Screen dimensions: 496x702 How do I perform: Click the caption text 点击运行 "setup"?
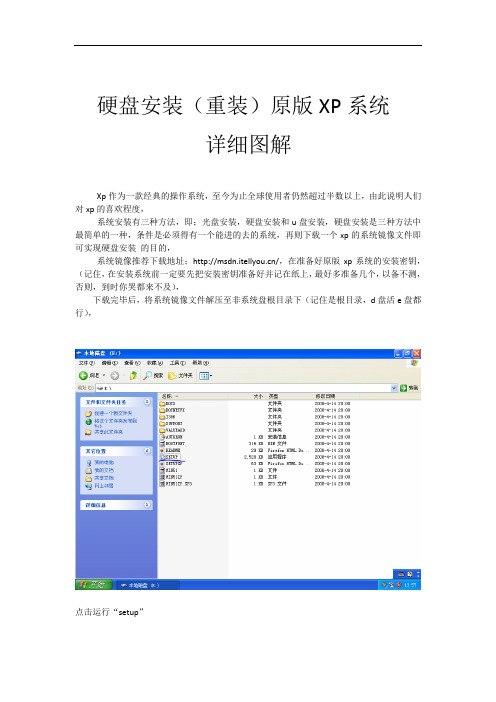coord(110,612)
